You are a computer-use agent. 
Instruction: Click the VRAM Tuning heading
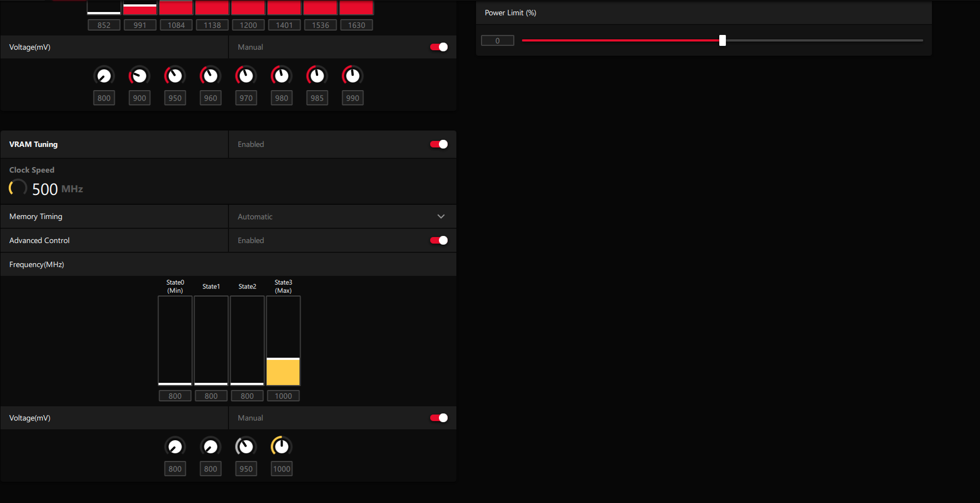click(x=33, y=144)
